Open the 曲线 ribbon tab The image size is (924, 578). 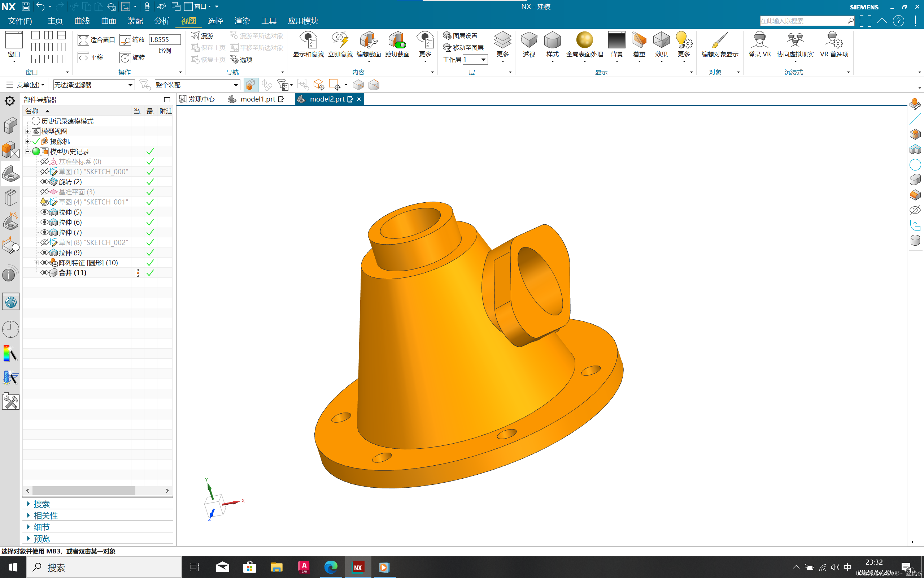coord(82,21)
